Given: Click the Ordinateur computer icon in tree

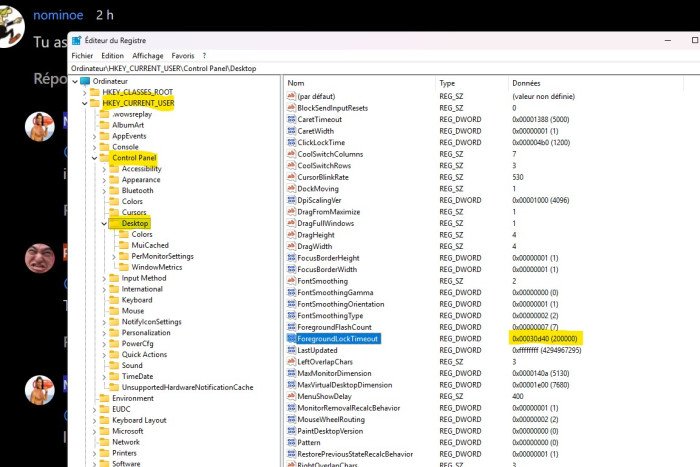Looking at the screenshot, I should tap(85, 81).
